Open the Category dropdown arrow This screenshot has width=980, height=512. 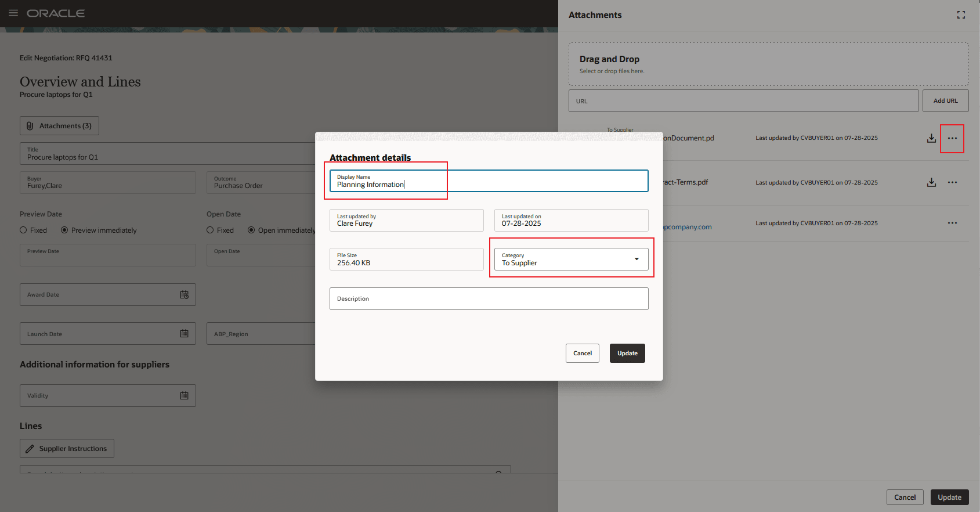(x=637, y=259)
